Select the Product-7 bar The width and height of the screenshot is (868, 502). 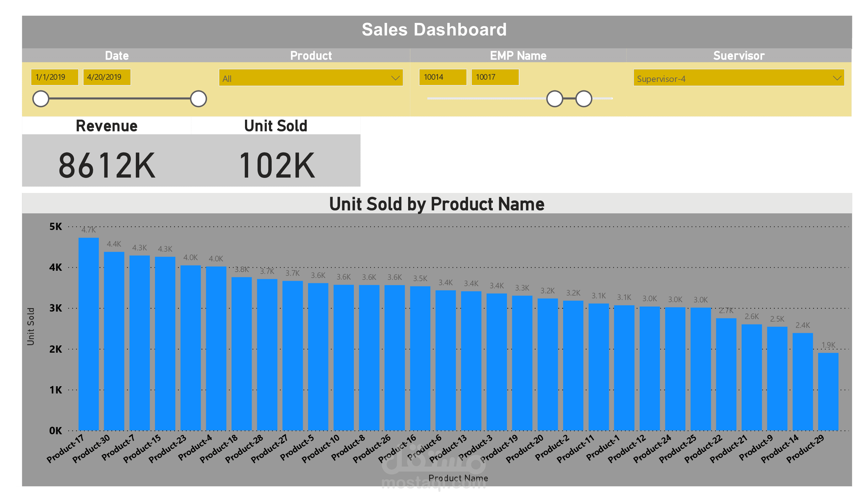[140, 343]
